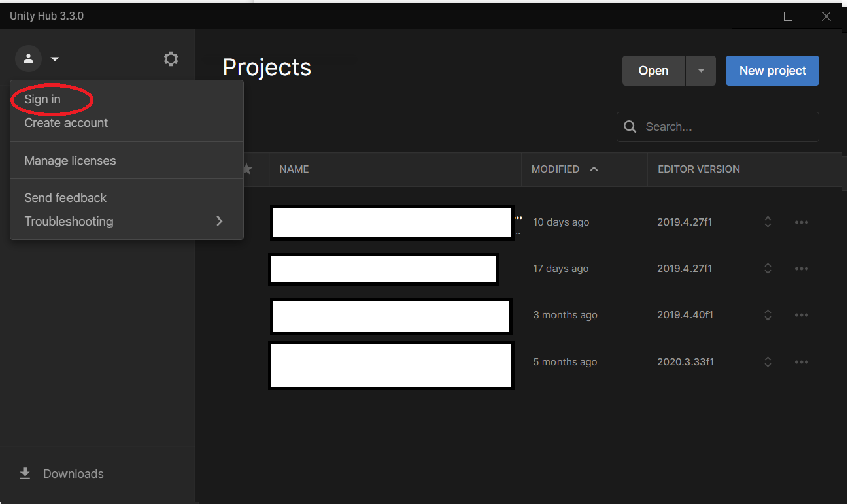Click the "3 months ago" modified text
The height and width of the screenshot is (504, 848).
coord(565,315)
